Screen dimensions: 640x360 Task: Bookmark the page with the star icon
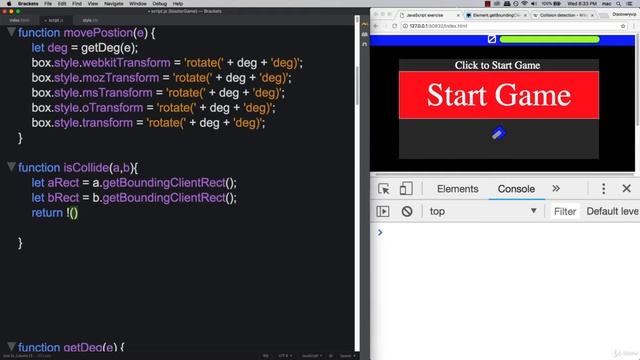click(x=623, y=26)
